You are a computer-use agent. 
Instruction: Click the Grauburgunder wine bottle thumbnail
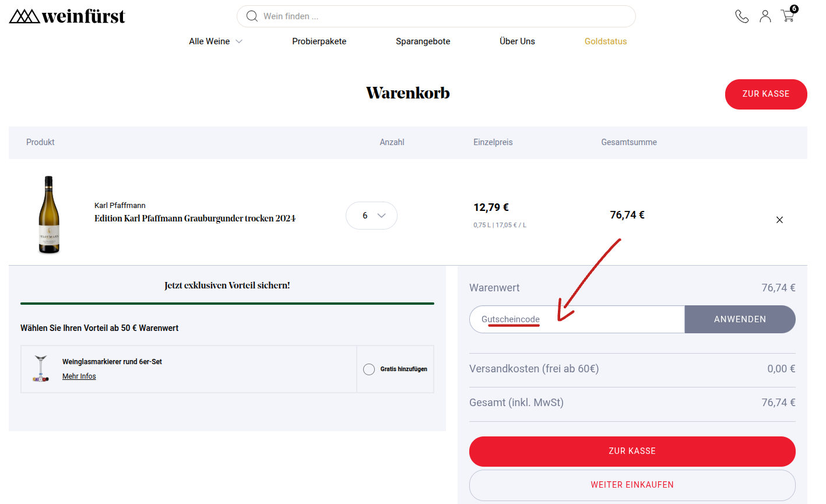pos(49,215)
